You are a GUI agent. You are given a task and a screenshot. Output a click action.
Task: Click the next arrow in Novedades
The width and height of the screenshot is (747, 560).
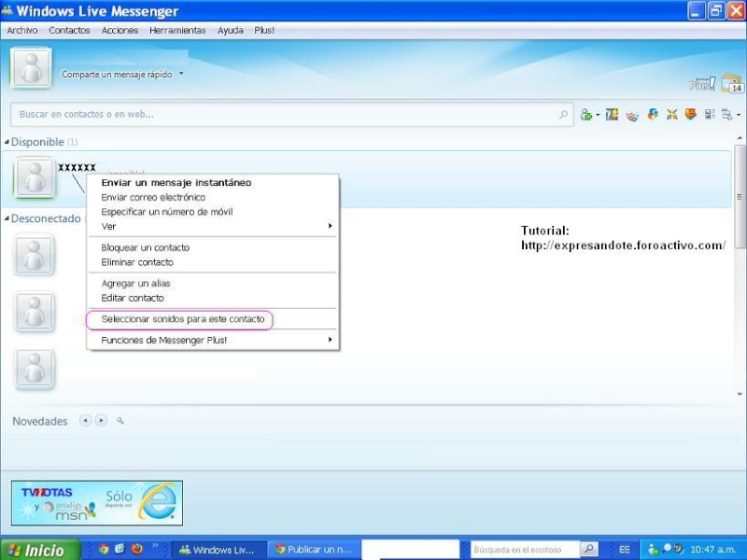101,421
